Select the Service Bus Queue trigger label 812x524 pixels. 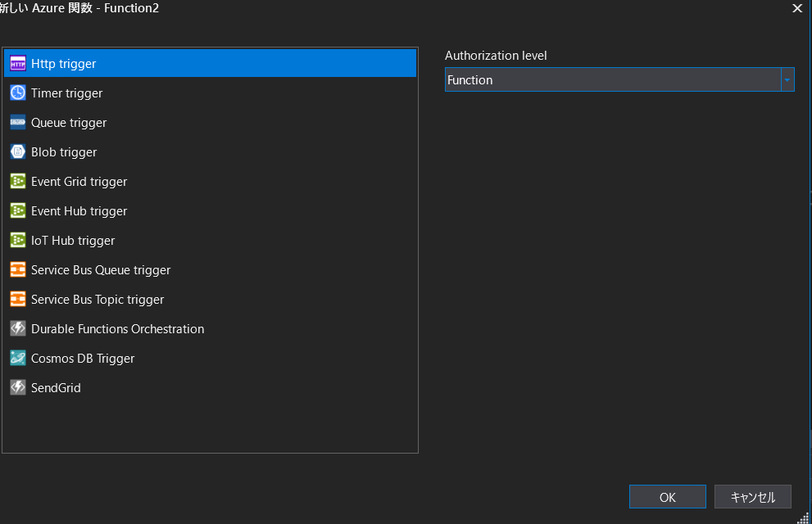101,270
